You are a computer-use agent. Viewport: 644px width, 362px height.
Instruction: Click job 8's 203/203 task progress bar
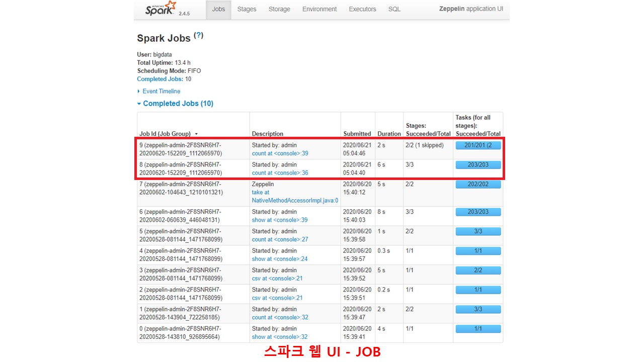pyautogui.click(x=478, y=165)
